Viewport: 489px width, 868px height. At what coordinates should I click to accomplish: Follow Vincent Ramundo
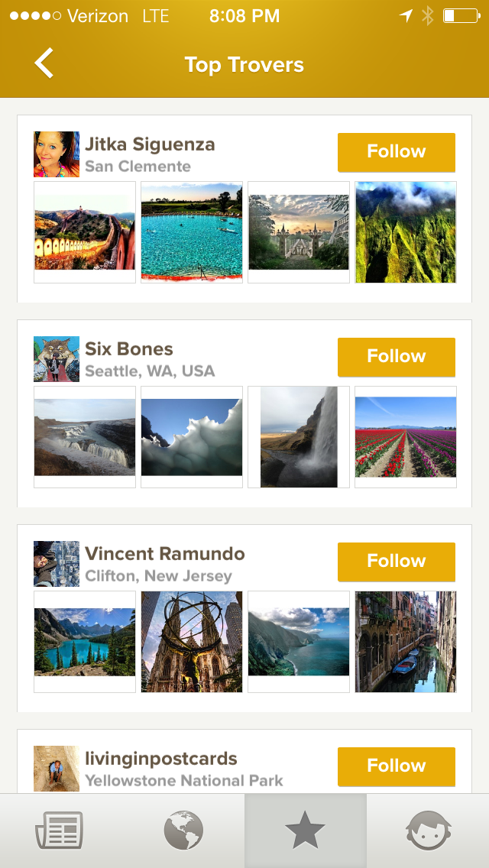coord(396,562)
